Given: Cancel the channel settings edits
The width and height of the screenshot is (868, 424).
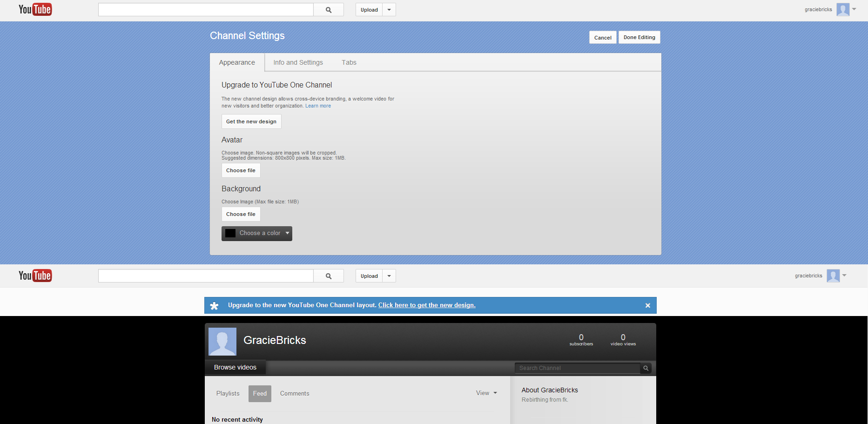Looking at the screenshot, I should coord(603,37).
